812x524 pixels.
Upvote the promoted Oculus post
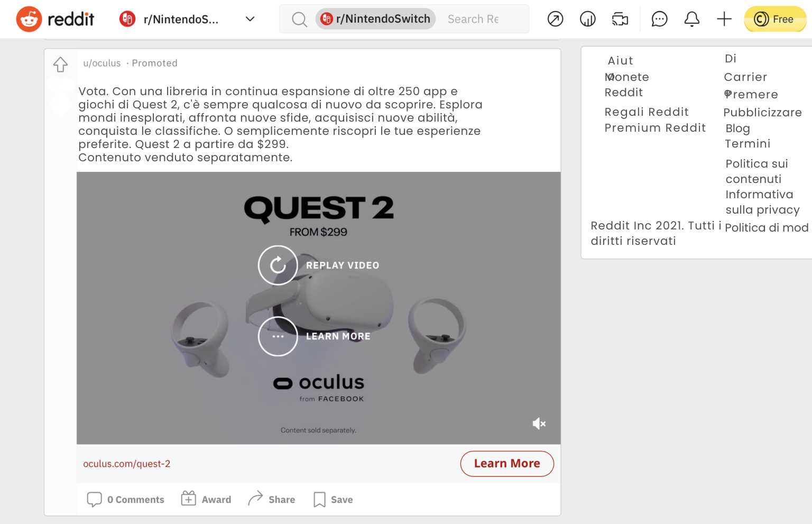(60, 64)
